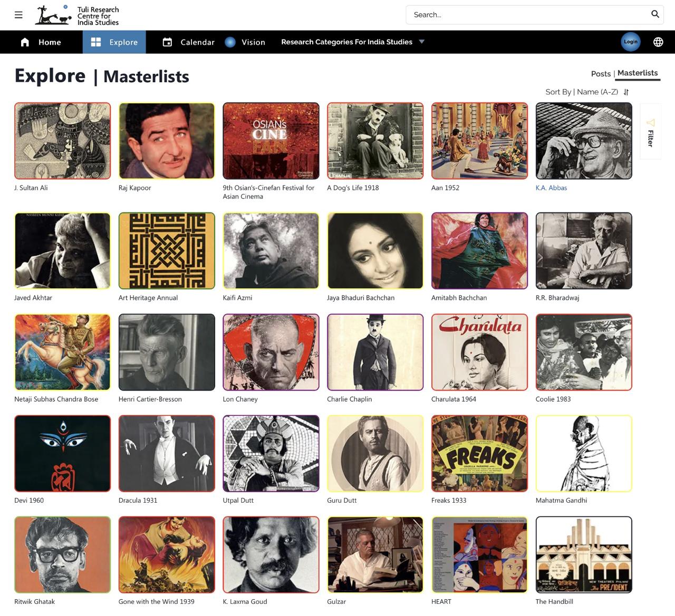Click the Login button
This screenshot has height=616, width=675.
(631, 42)
